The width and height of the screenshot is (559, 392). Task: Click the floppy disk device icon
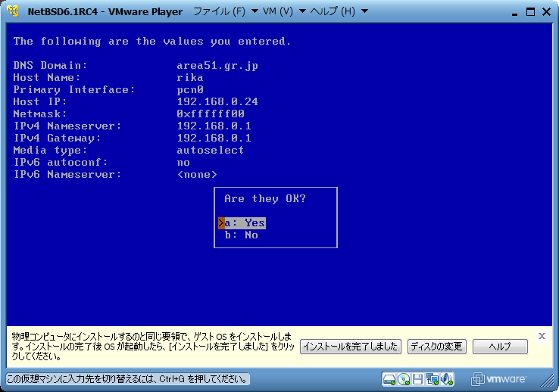click(x=417, y=379)
